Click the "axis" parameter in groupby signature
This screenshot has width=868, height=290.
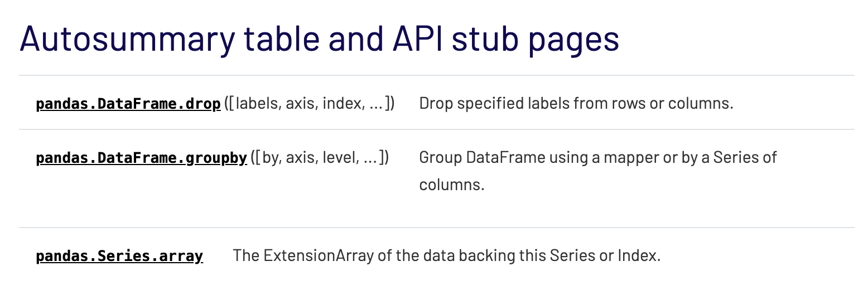coord(300,158)
